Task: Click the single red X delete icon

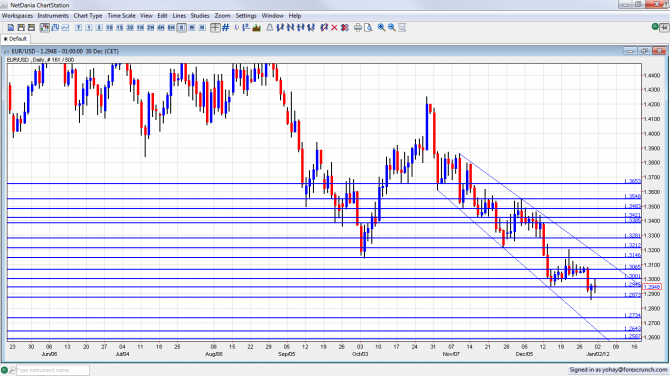Action: (334, 28)
